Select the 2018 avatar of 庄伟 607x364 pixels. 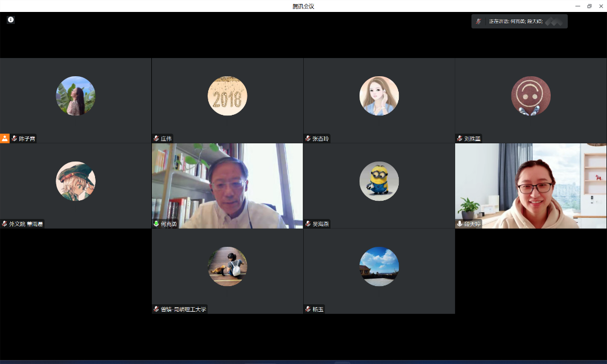(x=228, y=96)
